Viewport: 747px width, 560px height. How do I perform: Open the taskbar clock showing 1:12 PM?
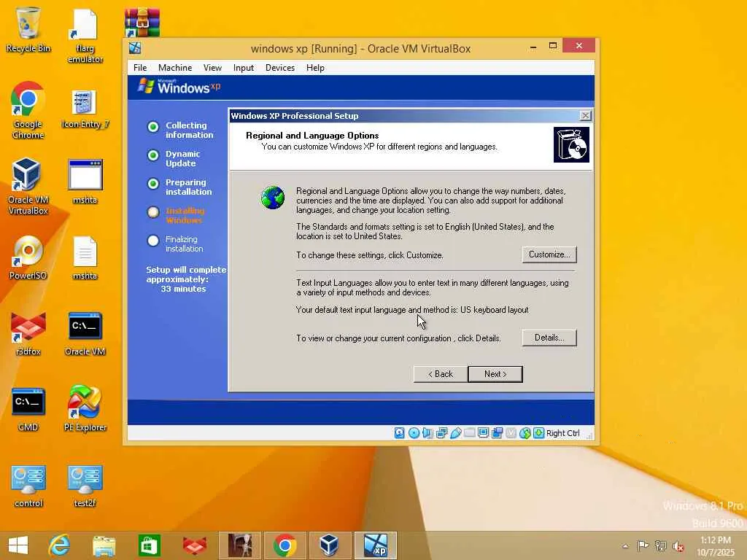pyautogui.click(x=716, y=545)
